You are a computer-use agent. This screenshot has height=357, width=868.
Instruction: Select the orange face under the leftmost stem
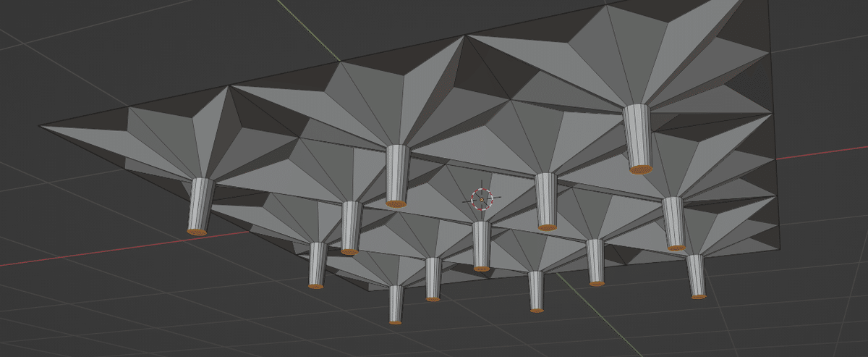tap(197, 232)
